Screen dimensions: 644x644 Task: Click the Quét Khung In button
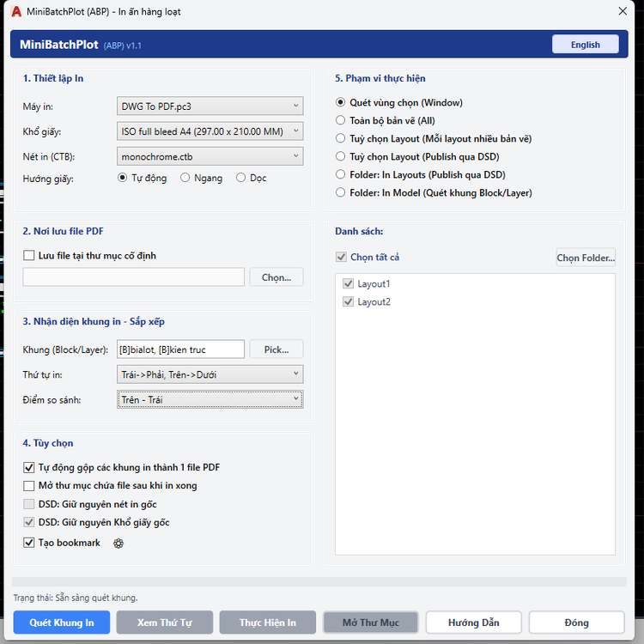point(62,623)
